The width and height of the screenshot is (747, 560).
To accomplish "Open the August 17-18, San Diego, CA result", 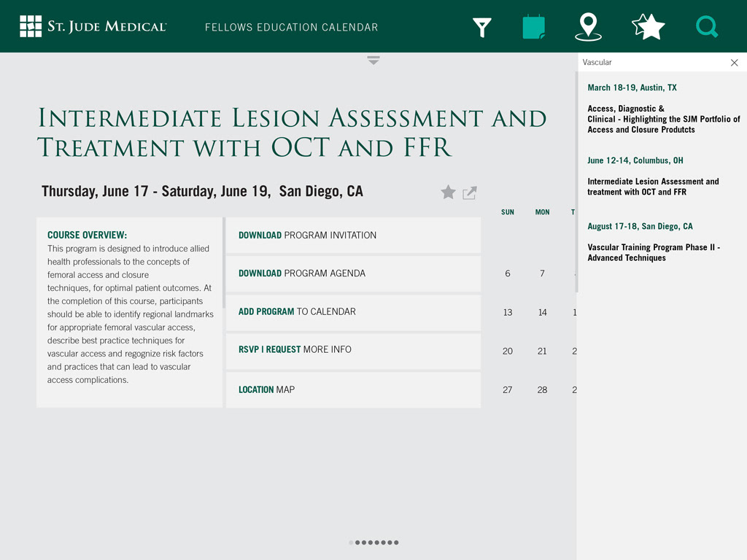I will (640, 226).
